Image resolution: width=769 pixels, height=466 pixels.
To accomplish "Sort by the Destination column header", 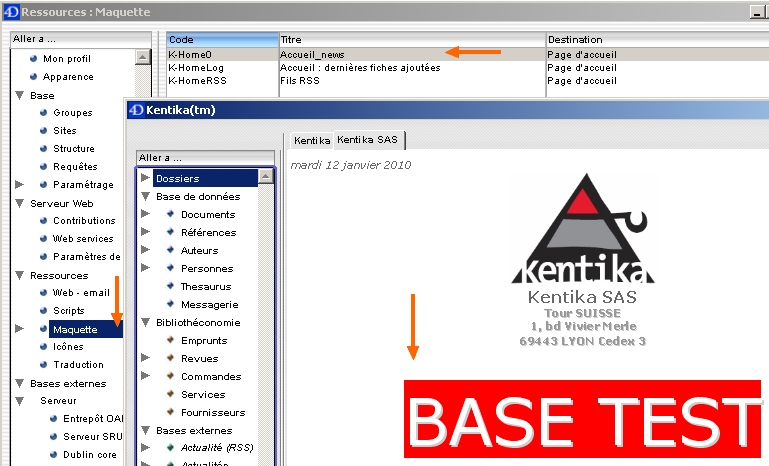I will pyautogui.click(x=657, y=40).
